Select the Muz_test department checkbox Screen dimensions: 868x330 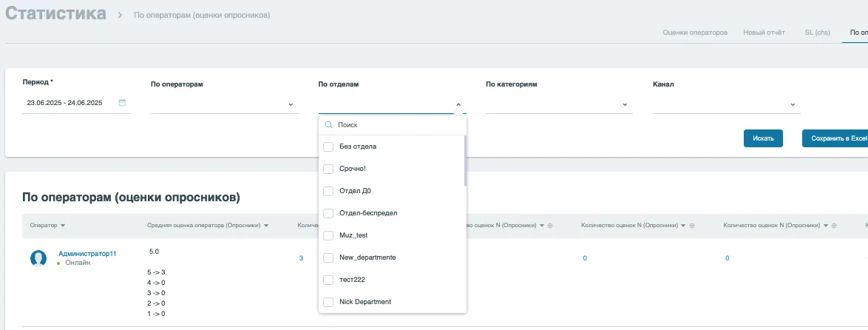pyautogui.click(x=328, y=235)
